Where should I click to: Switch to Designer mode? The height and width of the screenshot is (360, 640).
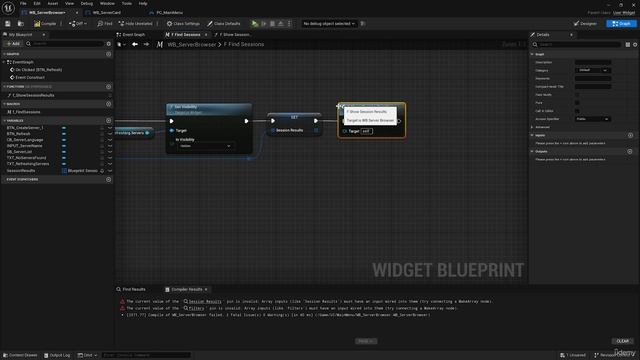[x=585, y=24]
